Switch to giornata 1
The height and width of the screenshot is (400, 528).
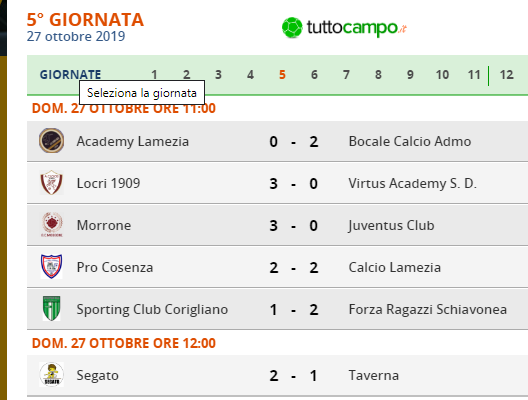tap(154, 74)
